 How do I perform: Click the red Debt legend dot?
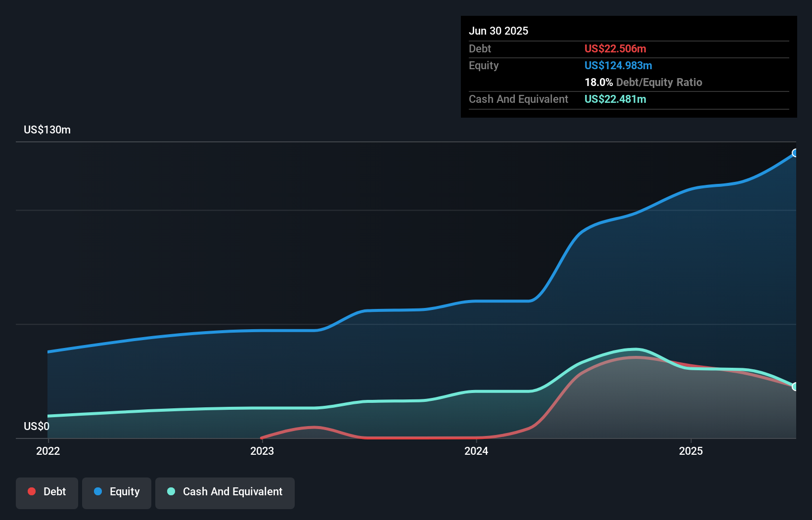32,491
